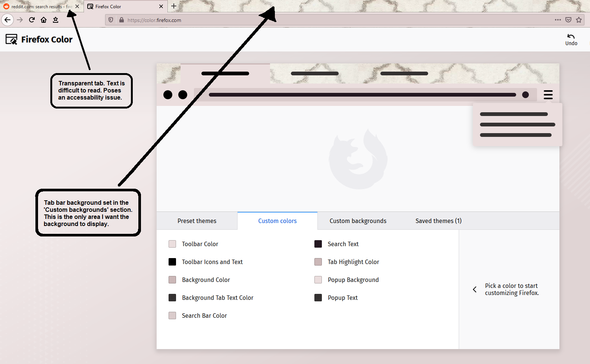The image size is (590, 364).
Task: Switch to reddit.com search results tab
Action: click(41, 6)
